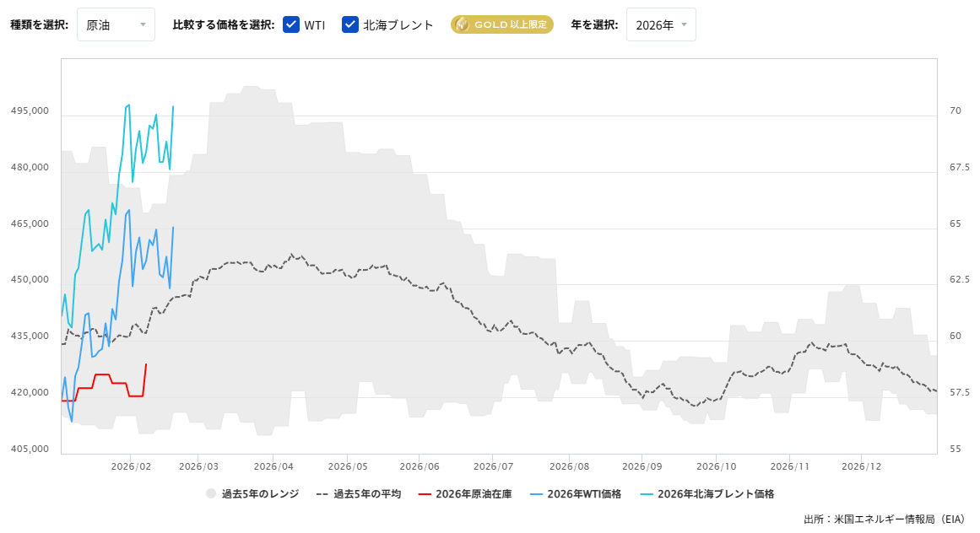Screen dimensions: 980x533
Task: Click the blue line icon for 2026年WTI価格
Action: 535,493
